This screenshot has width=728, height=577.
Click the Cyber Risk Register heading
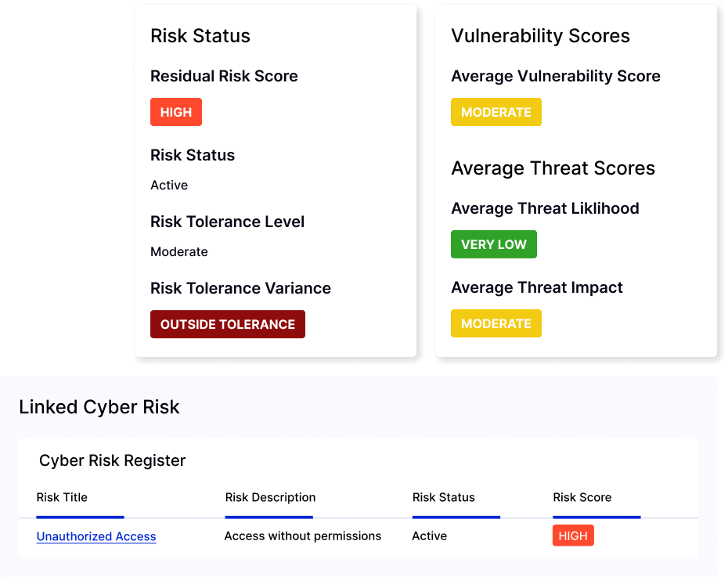[x=113, y=460]
